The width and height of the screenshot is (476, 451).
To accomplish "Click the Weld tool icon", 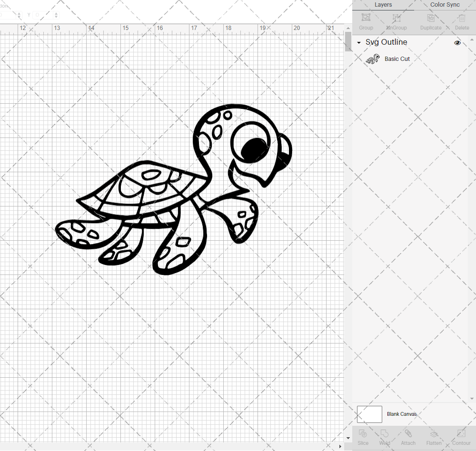I will pyautogui.click(x=384, y=433).
